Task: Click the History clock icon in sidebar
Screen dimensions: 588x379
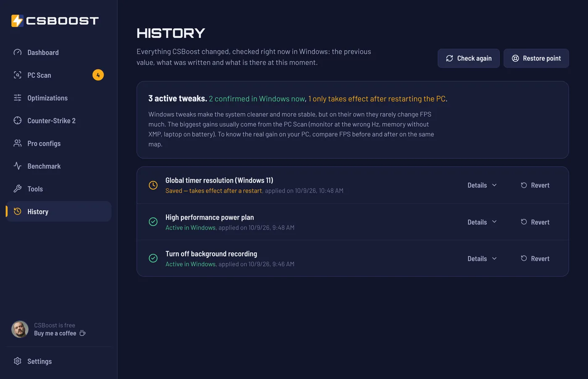Action: point(18,212)
